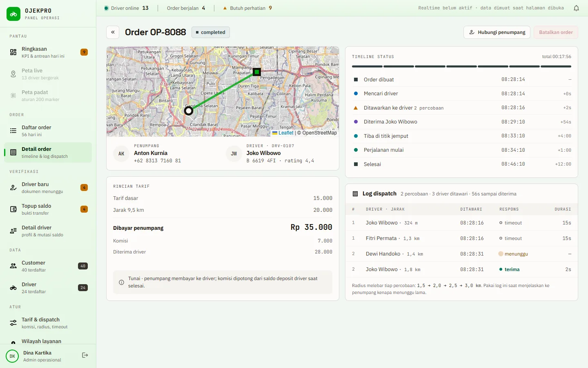Click the Peta live pin icon
588x368 pixels.
point(13,74)
